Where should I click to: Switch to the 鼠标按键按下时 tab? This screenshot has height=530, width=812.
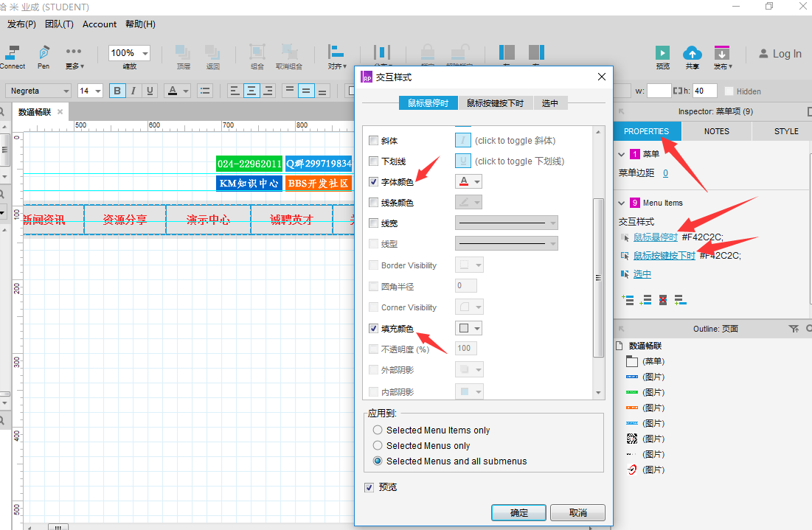coord(495,103)
